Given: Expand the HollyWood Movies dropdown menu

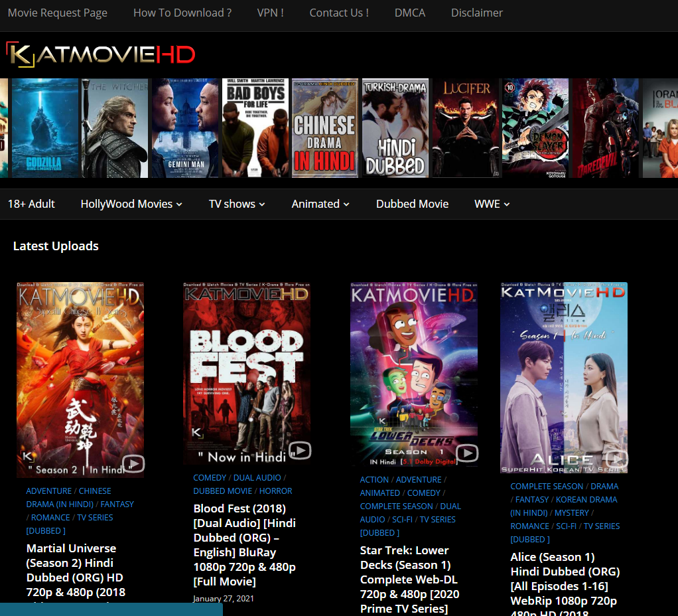Looking at the screenshot, I should (131, 204).
